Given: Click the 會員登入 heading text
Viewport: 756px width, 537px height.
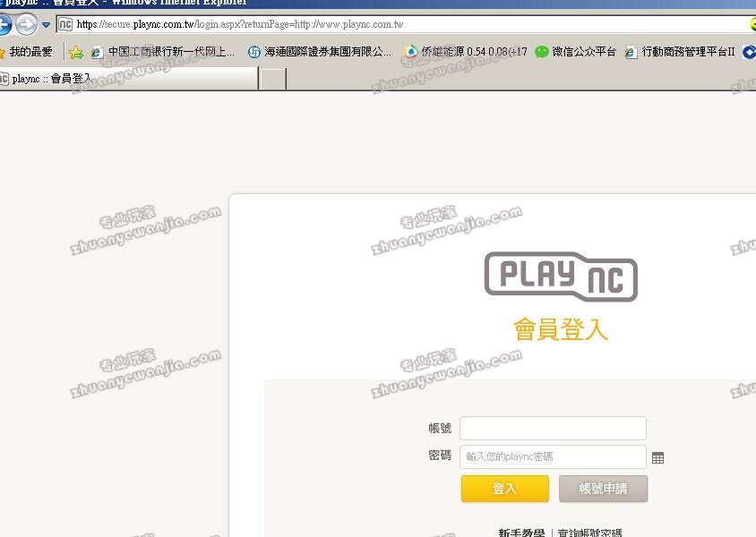Looking at the screenshot, I should click(561, 329).
